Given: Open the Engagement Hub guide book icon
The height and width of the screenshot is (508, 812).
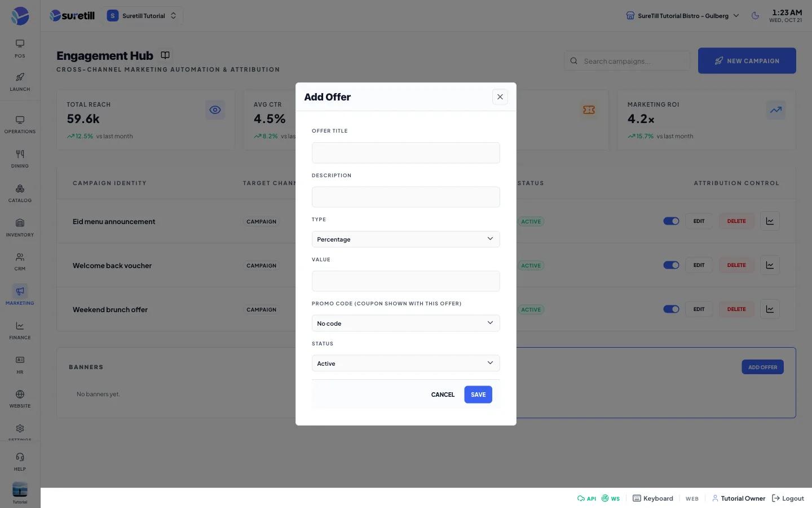Looking at the screenshot, I should 165,55.
